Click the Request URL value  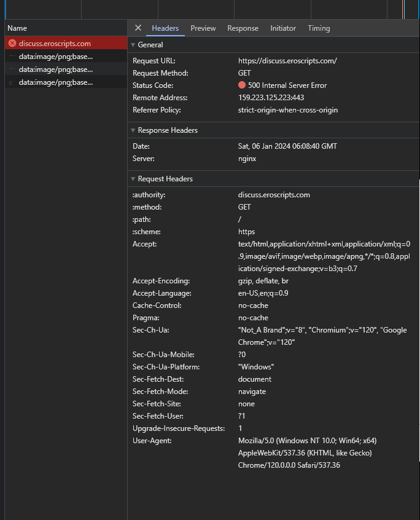point(287,61)
